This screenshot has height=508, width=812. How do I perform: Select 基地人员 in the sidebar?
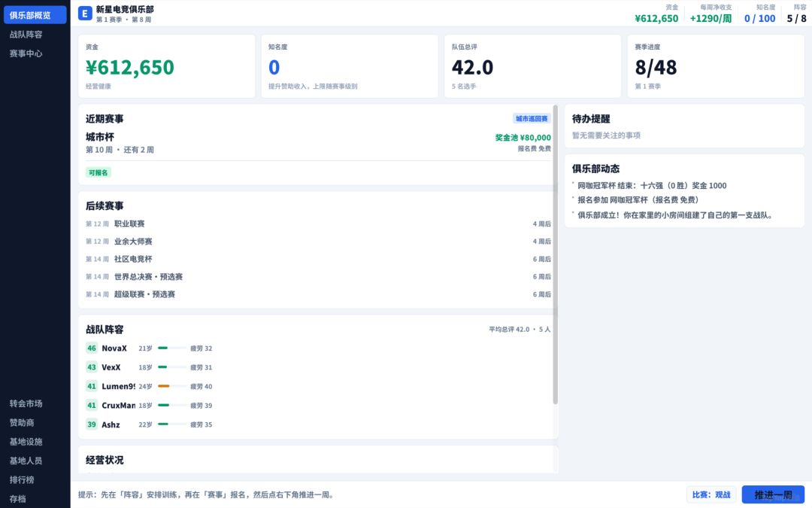point(35,461)
